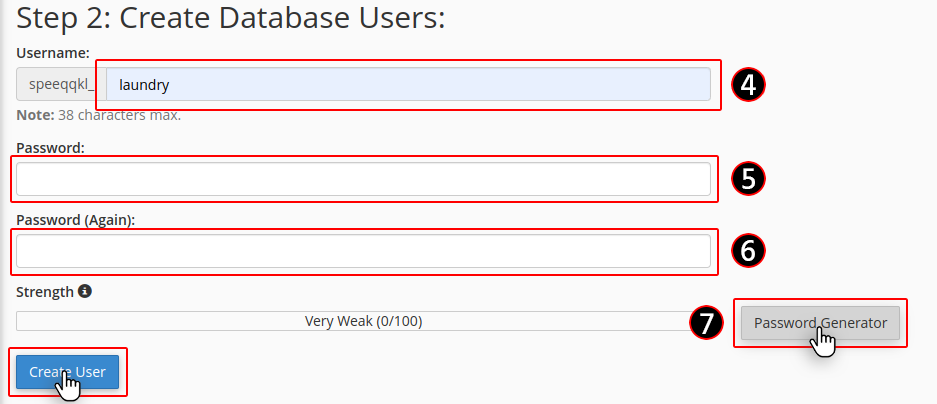The height and width of the screenshot is (404, 937).
Task: Click the Strength info icon
Action: 85,292
